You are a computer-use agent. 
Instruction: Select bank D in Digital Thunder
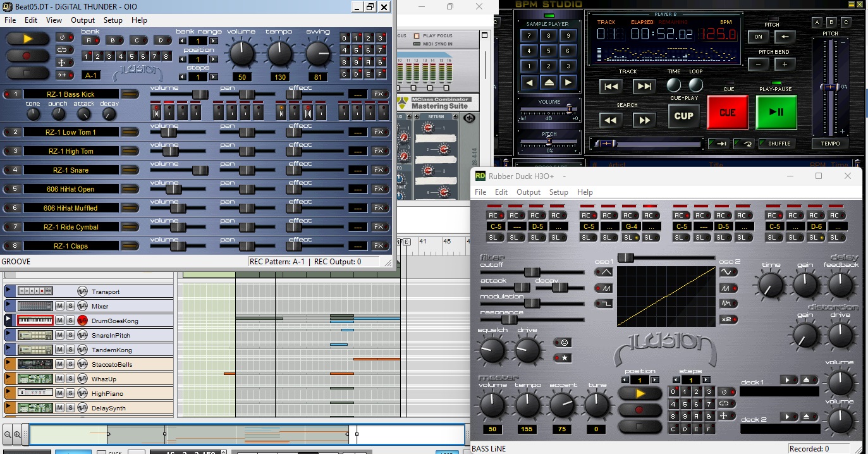tap(162, 40)
